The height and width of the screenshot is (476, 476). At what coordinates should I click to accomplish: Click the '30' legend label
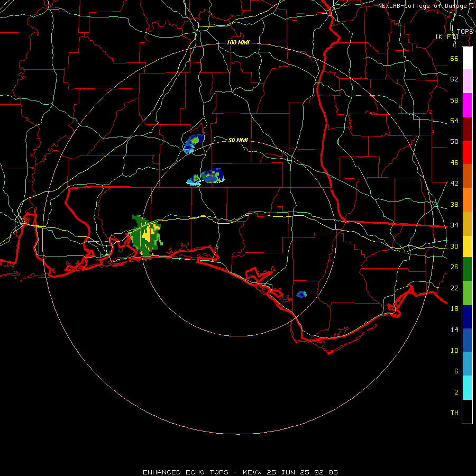(x=454, y=246)
